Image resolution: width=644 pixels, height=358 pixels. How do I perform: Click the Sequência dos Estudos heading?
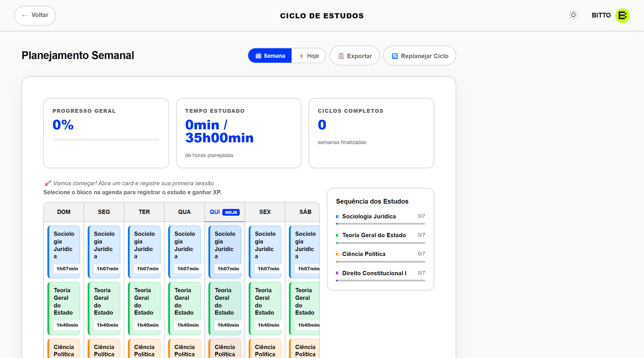(x=372, y=201)
